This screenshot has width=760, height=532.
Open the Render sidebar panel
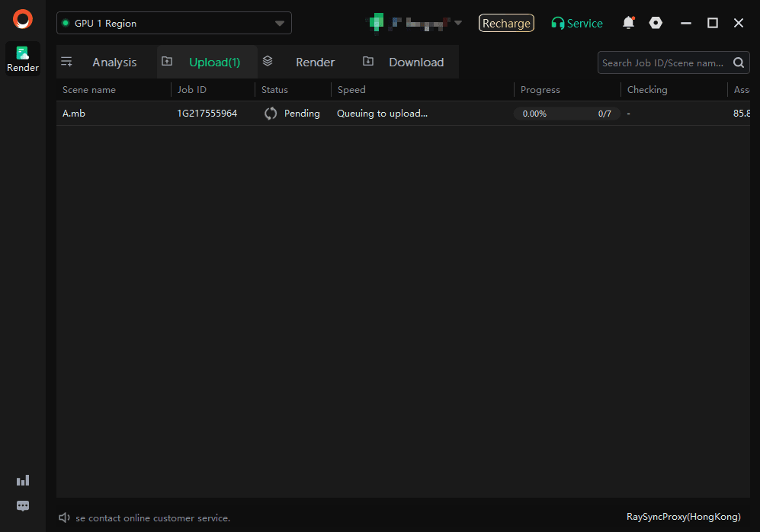pyautogui.click(x=23, y=59)
